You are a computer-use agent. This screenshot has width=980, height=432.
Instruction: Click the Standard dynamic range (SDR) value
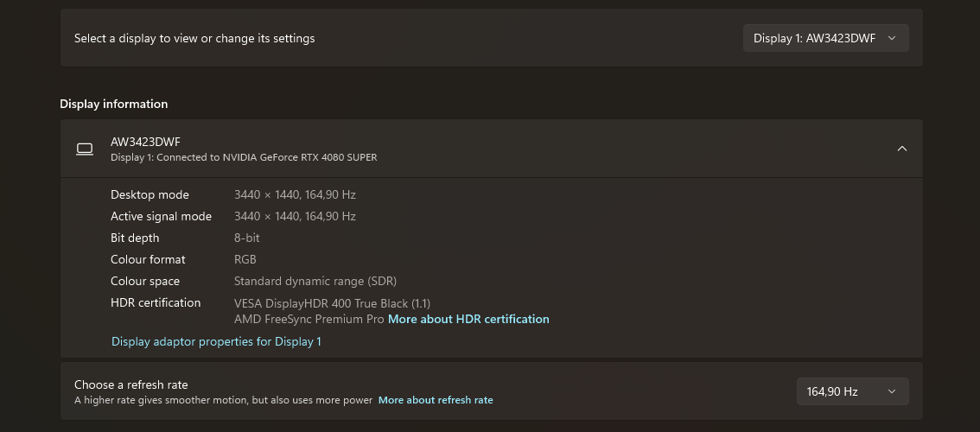pyautogui.click(x=315, y=281)
